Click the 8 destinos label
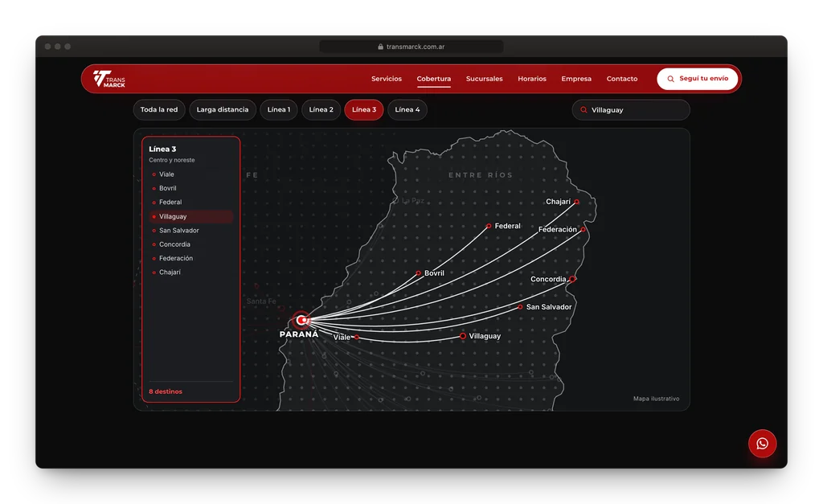This screenshot has width=823, height=504. tap(166, 391)
